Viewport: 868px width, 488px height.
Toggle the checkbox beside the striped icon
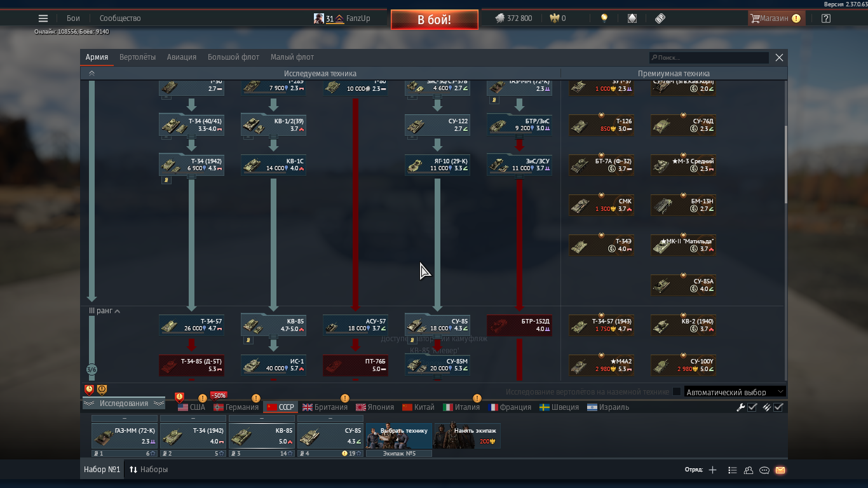pyautogui.click(x=778, y=407)
